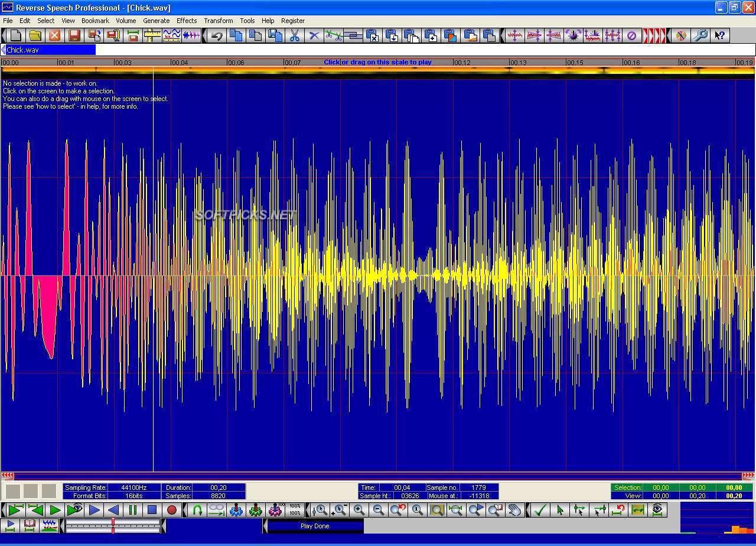This screenshot has width=756, height=546.
Task: Click the magnifier icon showing the number 1
Action: 417,510
